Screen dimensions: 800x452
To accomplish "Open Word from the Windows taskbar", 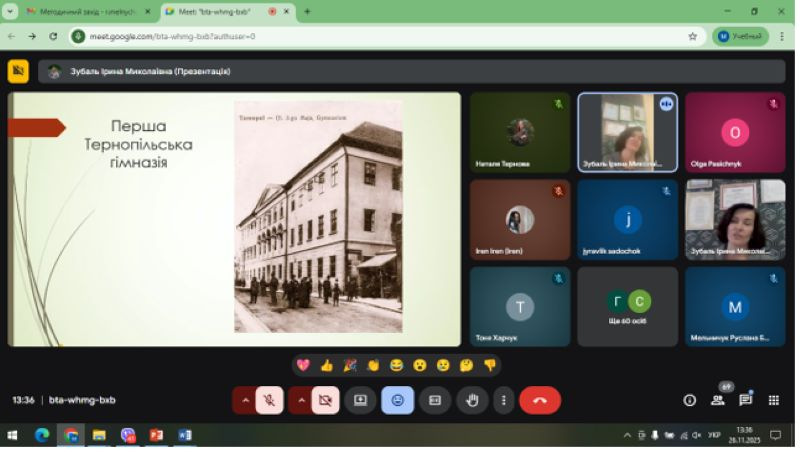I will point(184,436).
